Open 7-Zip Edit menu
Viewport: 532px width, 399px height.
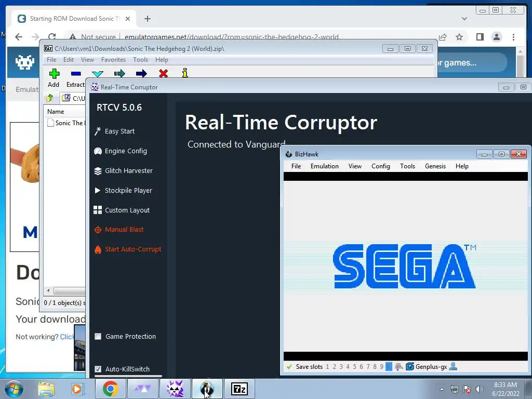(x=68, y=60)
